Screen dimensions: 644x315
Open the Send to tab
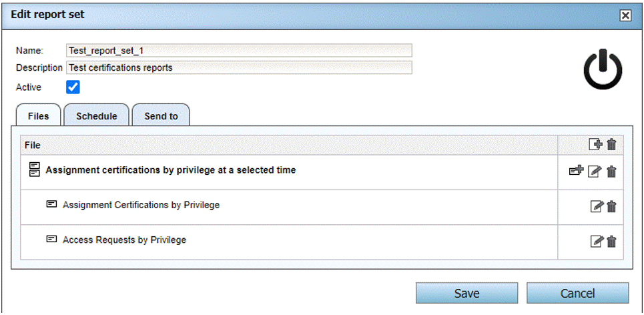point(162,116)
